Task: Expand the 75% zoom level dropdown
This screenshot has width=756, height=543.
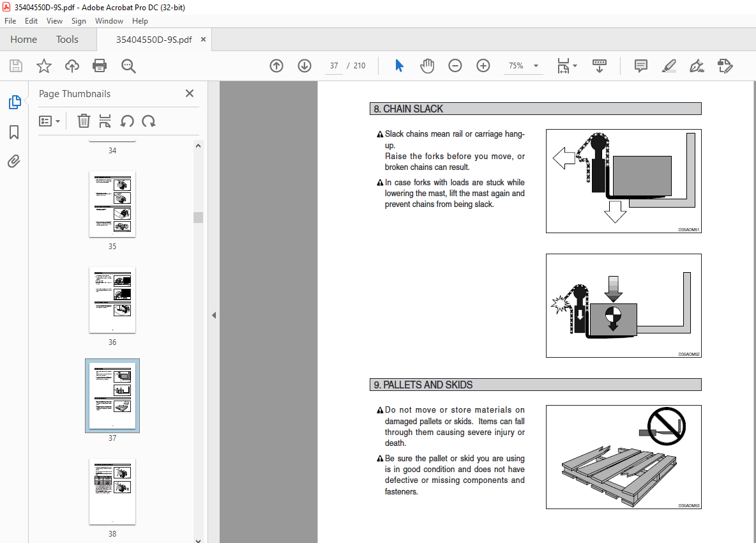Action: 536,66
